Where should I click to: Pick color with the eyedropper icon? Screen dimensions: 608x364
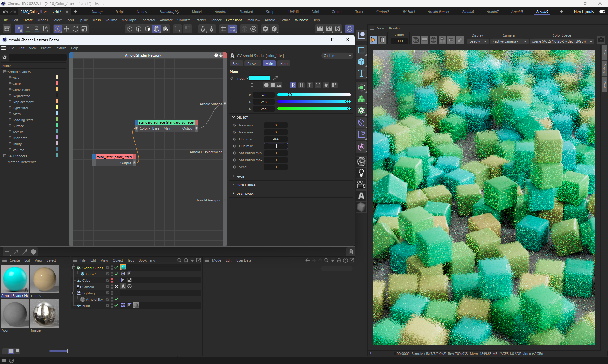point(275,78)
